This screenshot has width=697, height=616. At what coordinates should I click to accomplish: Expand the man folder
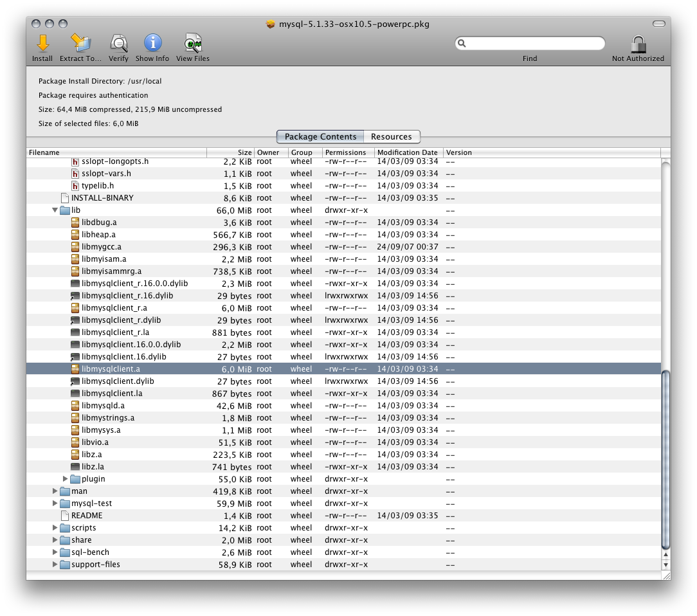coord(55,491)
